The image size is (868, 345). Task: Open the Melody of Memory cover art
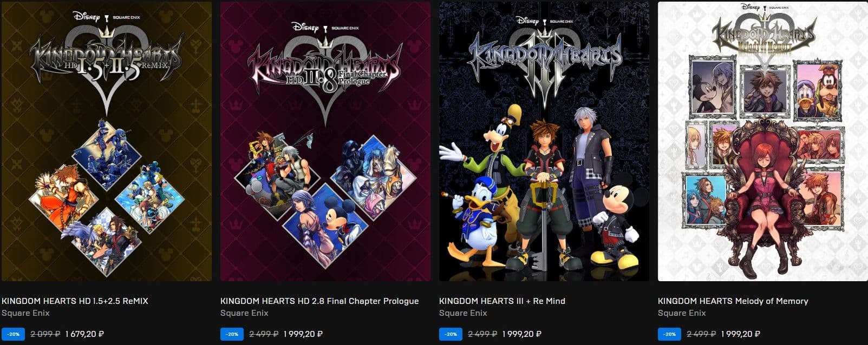coord(763,141)
